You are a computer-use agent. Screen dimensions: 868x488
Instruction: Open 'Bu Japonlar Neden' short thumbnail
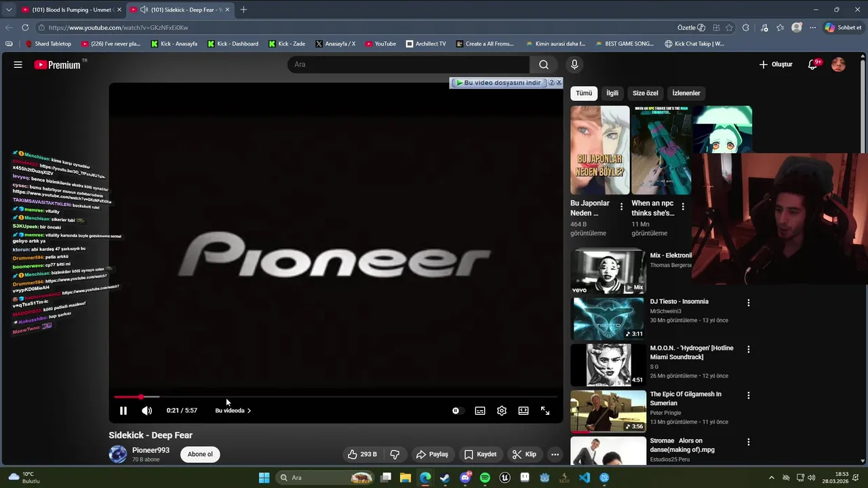tap(600, 150)
